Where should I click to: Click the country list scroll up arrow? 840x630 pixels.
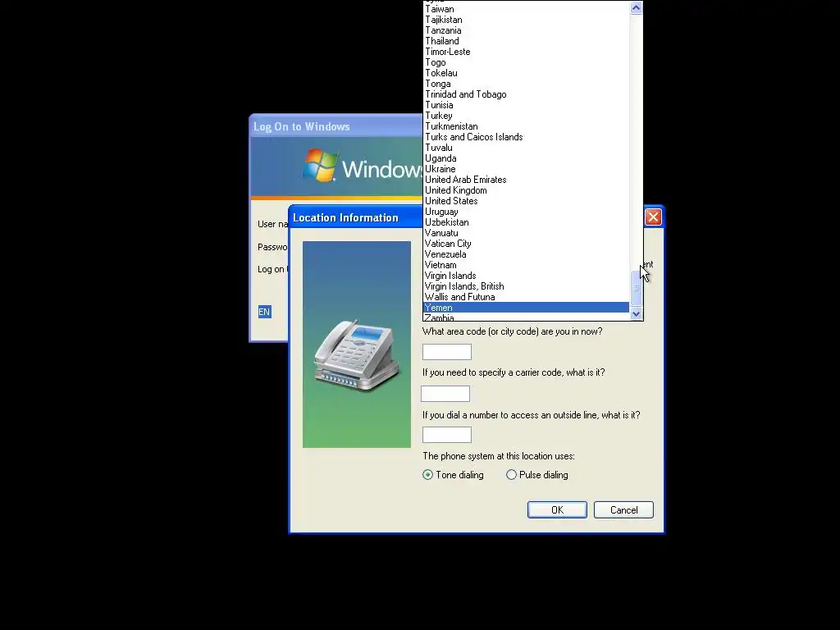tap(636, 7)
